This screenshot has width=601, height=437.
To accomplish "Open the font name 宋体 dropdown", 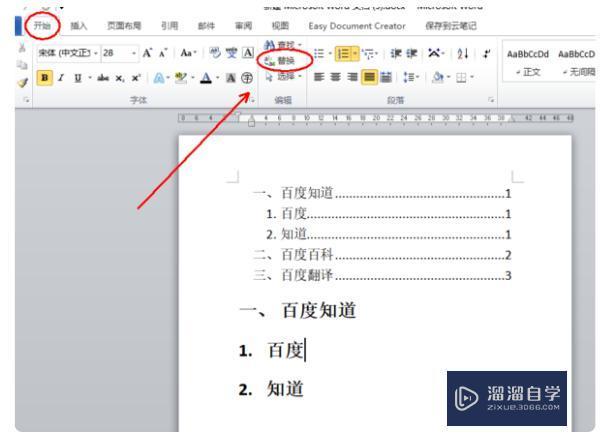I will (x=96, y=53).
